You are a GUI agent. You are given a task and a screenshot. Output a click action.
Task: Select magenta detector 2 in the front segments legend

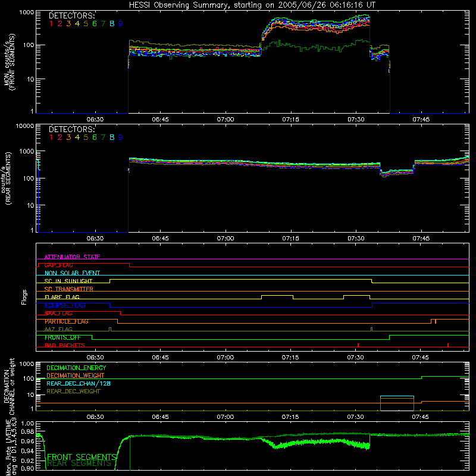(60, 24)
